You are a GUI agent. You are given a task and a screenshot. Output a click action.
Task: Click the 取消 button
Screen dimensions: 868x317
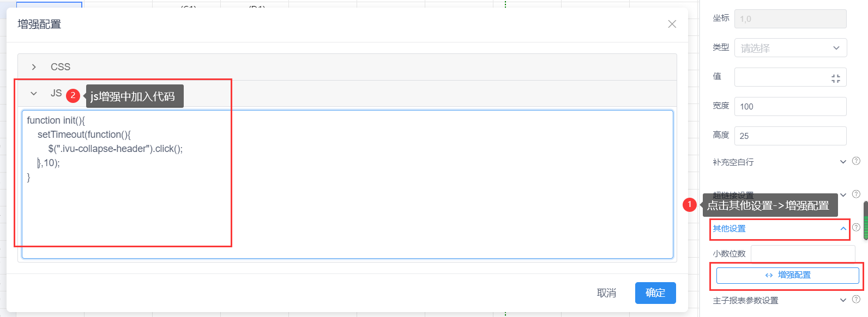click(606, 293)
